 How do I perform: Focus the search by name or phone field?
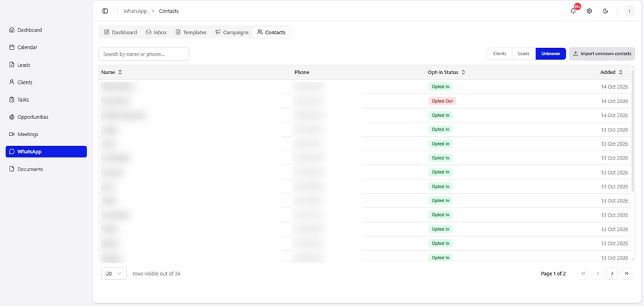point(143,54)
